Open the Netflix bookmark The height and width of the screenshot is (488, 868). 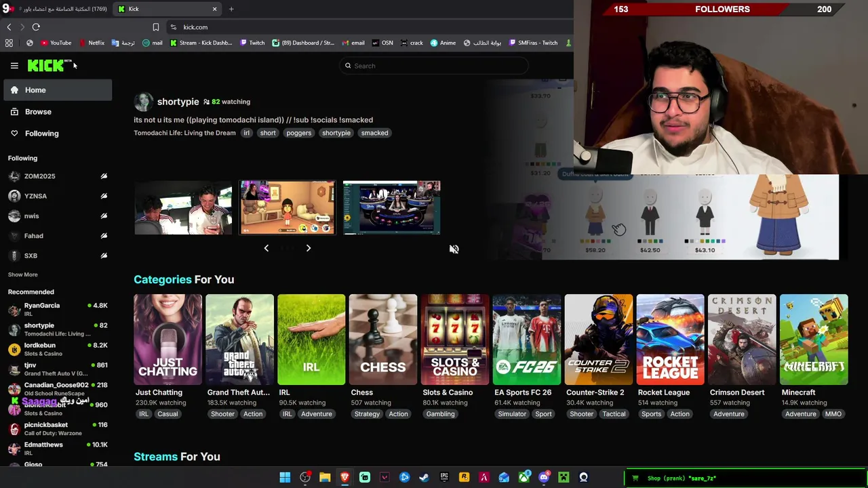point(92,43)
